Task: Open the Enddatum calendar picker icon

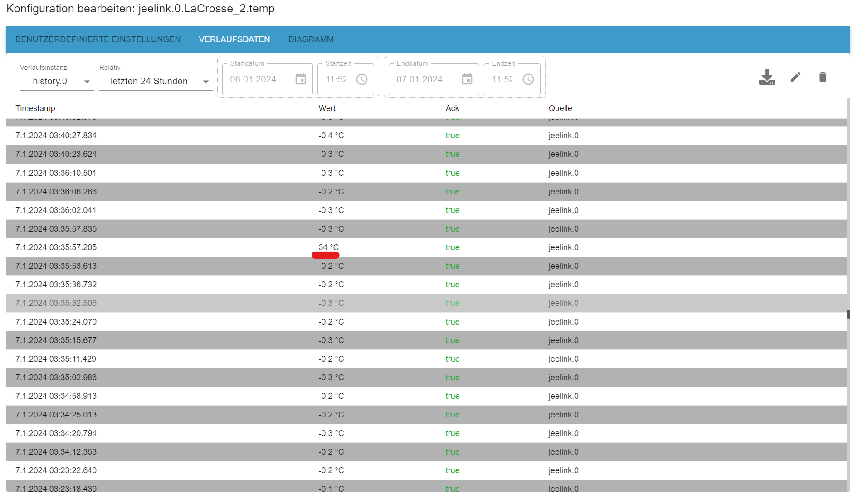Action: [x=467, y=79]
